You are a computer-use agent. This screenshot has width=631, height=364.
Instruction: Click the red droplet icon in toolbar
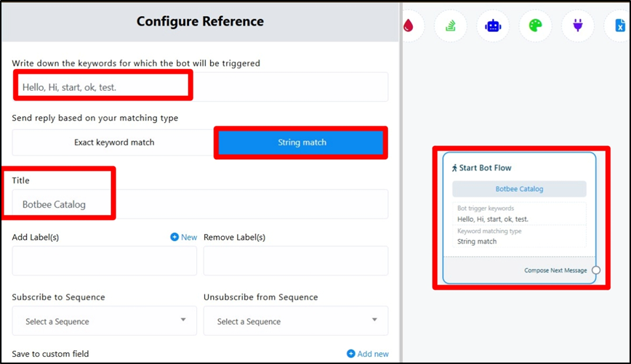click(x=408, y=25)
